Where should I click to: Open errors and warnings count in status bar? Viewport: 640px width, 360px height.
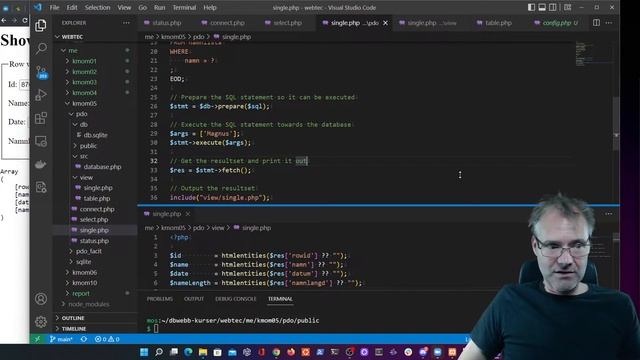point(107,339)
